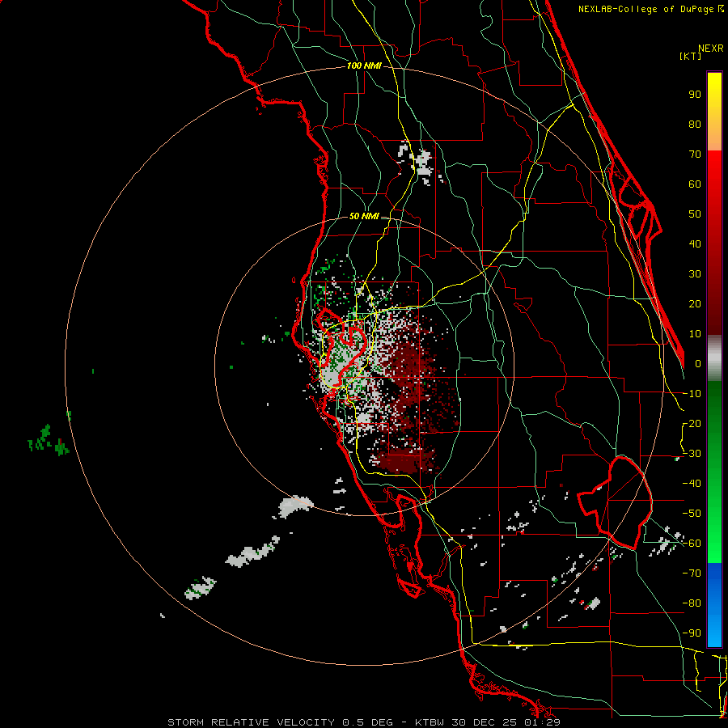728x728 pixels.
Task: Click the -30 value on the velocity scale
Action: pos(692,454)
